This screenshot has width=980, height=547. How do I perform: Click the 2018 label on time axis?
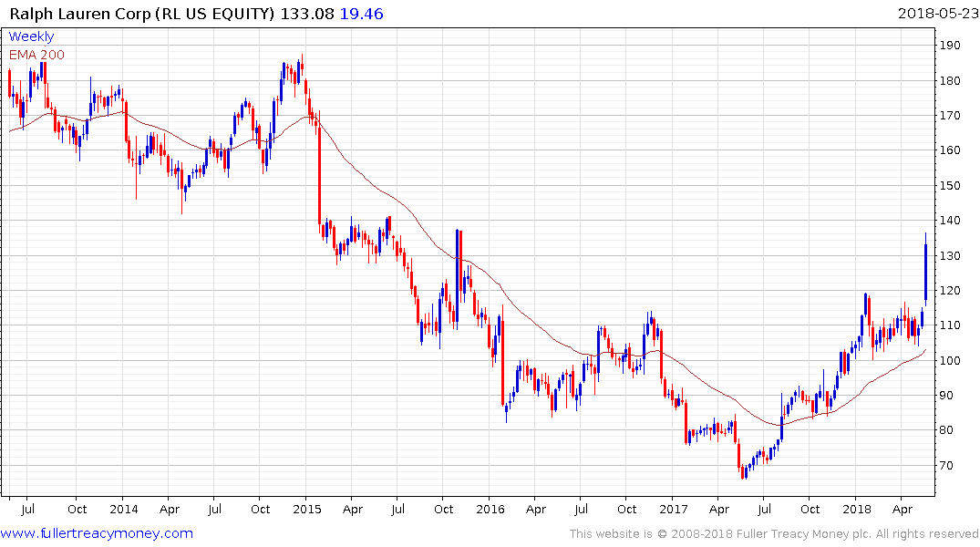pos(856,509)
